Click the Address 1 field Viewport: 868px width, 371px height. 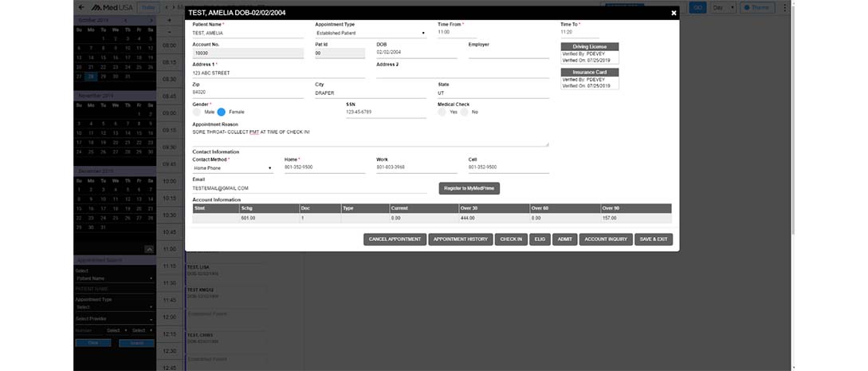(x=278, y=73)
